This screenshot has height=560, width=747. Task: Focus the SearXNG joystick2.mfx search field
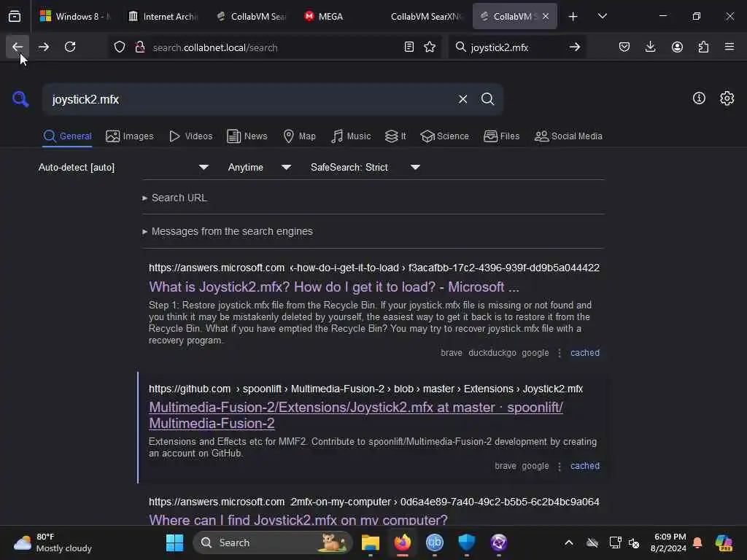click(x=250, y=99)
